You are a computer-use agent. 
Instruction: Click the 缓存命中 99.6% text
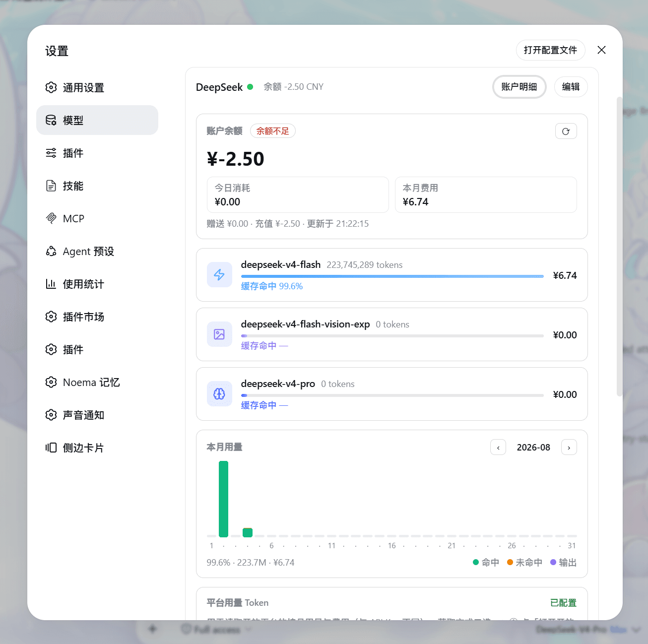click(272, 286)
